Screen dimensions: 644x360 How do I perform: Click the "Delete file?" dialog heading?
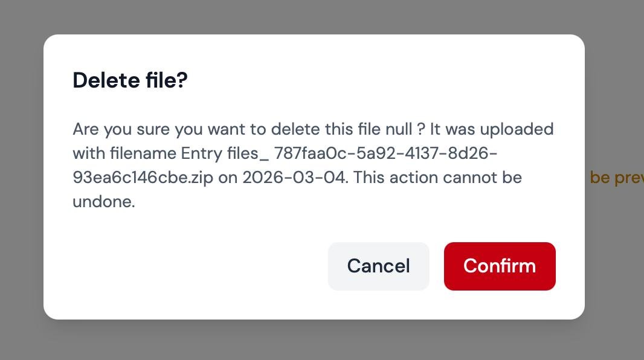[130, 80]
